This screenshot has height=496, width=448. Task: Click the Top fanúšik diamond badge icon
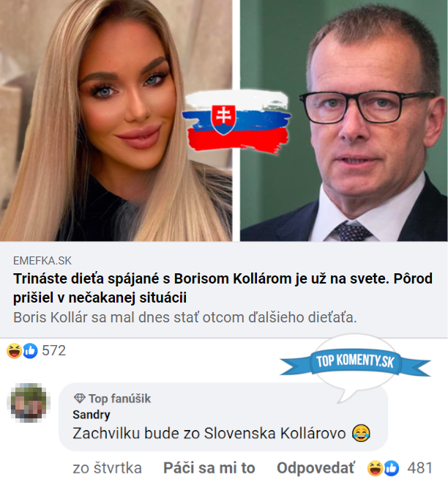coord(79,399)
